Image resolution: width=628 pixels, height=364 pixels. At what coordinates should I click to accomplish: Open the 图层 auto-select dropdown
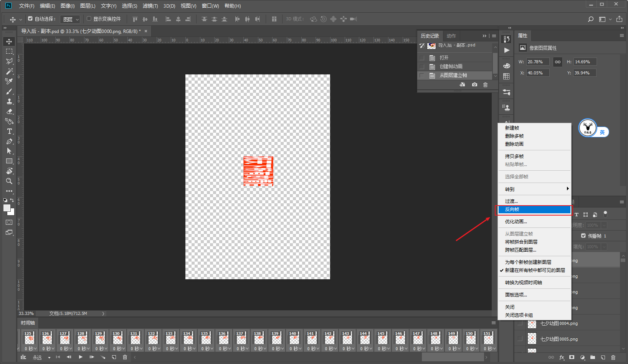70,19
